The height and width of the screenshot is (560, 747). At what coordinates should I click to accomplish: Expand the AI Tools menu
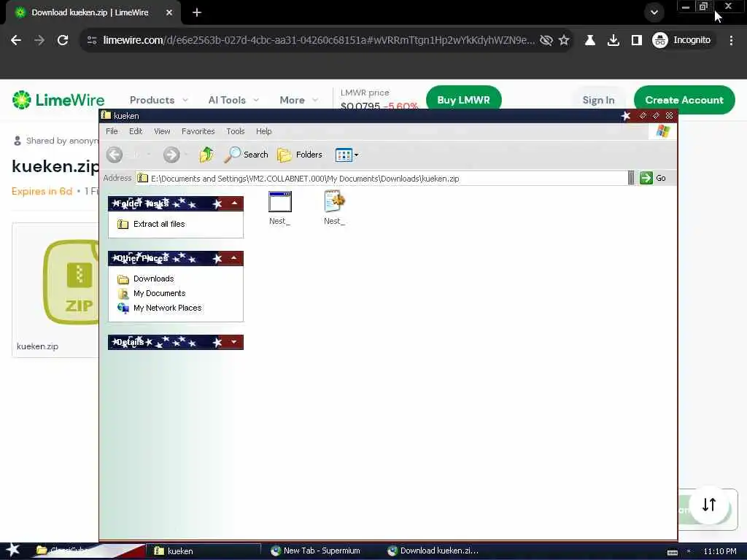pyautogui.click(x=233, y=100)
